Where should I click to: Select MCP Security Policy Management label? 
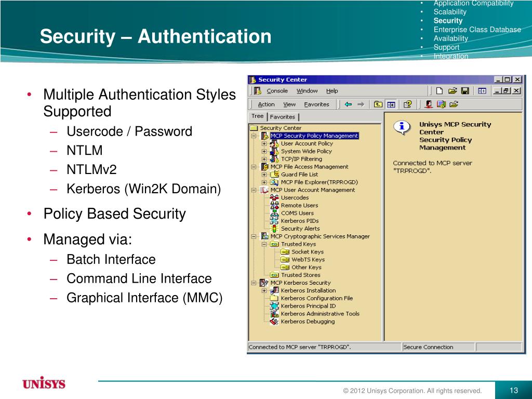click(314, 136)
